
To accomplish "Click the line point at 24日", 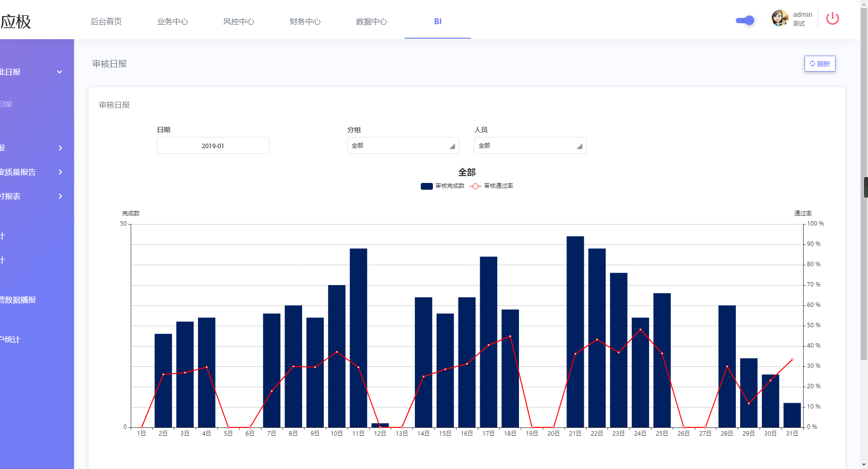I will click(x=640, y=330).
